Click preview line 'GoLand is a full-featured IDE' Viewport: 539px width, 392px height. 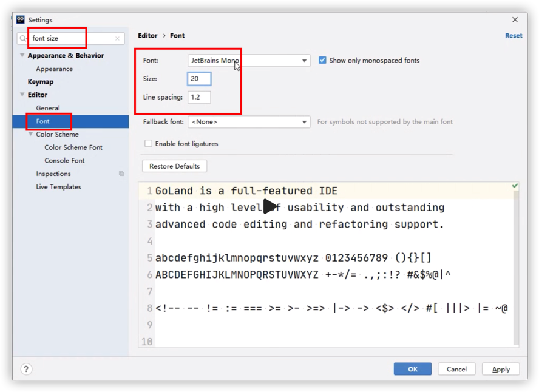pyautogui.click(x=246, y=191)
